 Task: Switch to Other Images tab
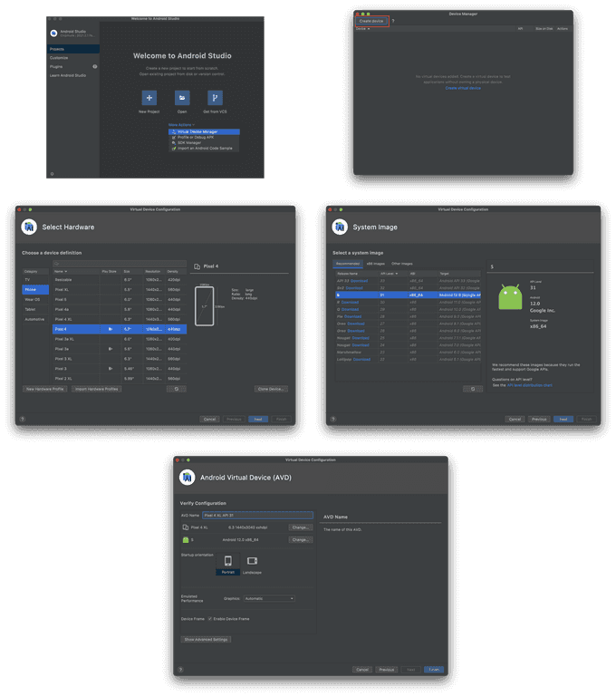click(x=401, y=264)
